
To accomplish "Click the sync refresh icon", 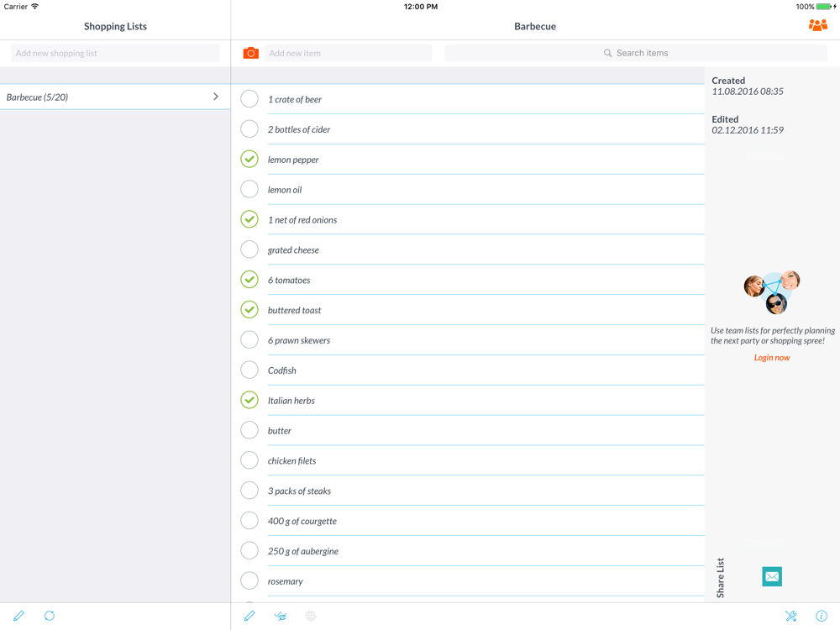I will coord(50,616).
